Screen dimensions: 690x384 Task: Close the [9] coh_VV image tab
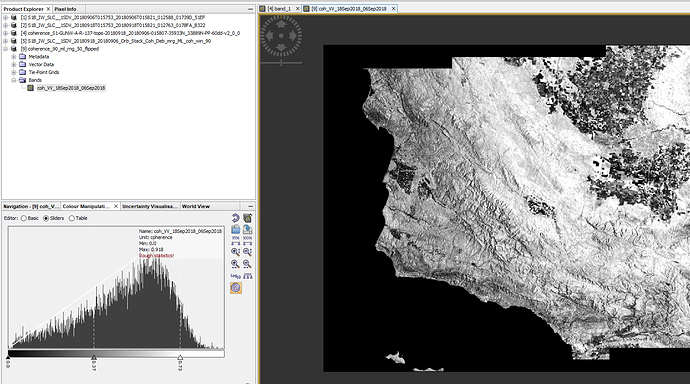click(393, 9)
